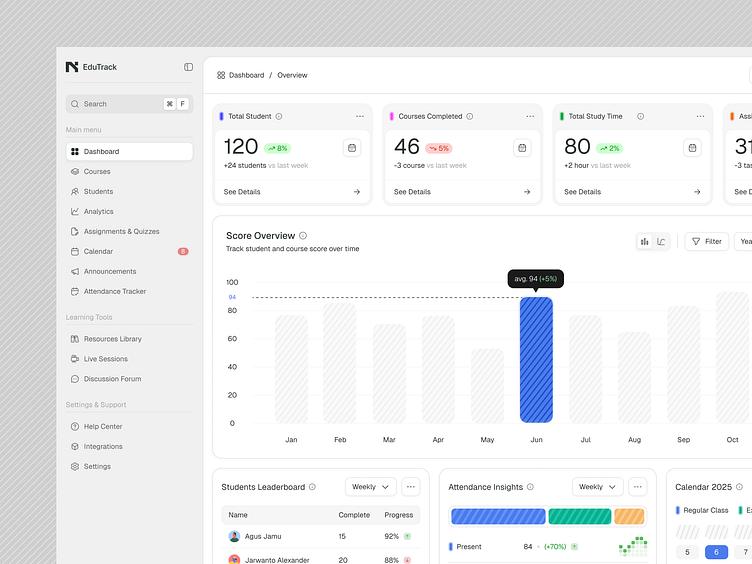Switch Score Overview to line chart view
Image resolution: width=752 pixels, height=564 pixels.
[661, 242]
